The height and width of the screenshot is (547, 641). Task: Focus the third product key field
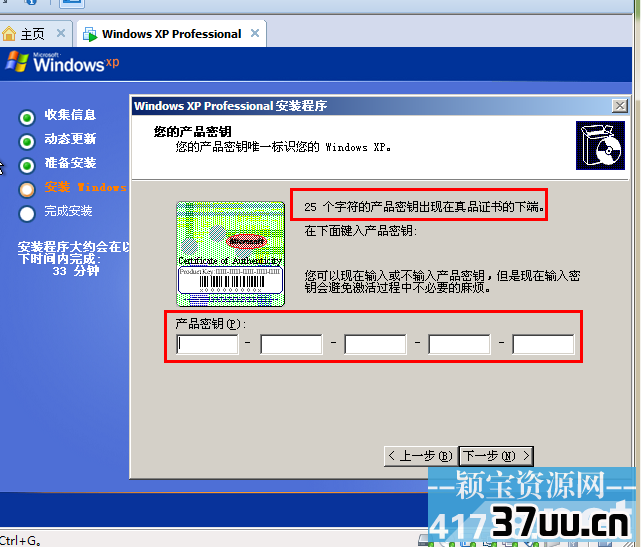(x=375, y=344)
